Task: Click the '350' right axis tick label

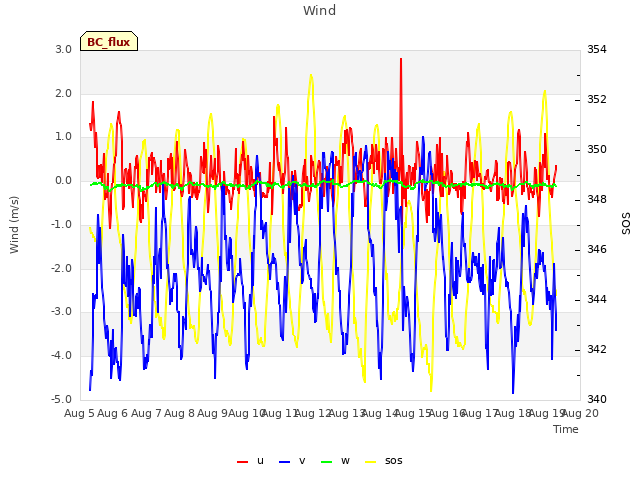Action: coord(597,150)
